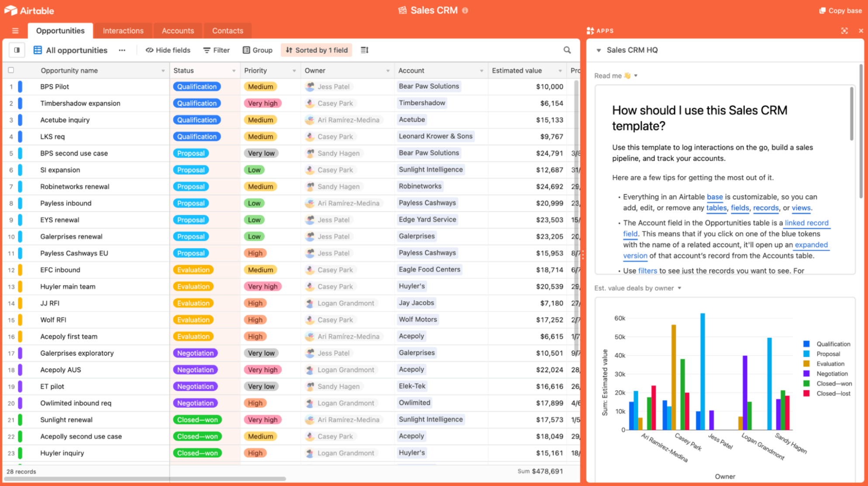Viewport: 868px width, 486px height.
Task: Toggle the view sidebar panel
Action: coord(17,50)
